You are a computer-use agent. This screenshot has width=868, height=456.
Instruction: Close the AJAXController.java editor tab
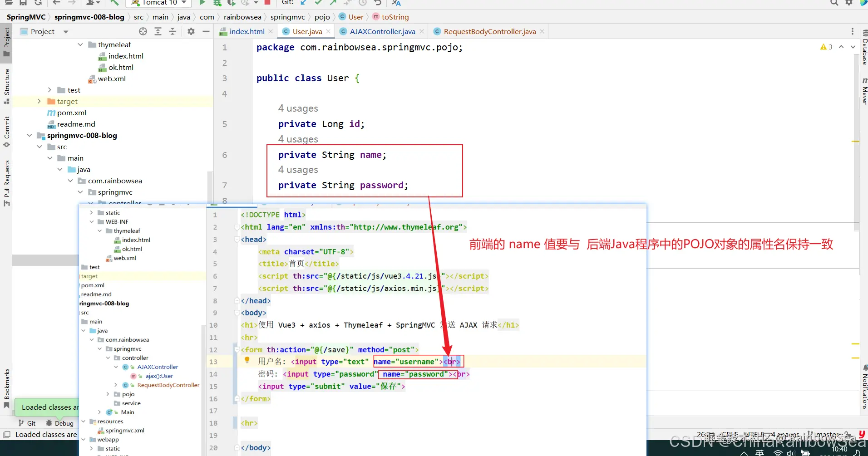(421, 31)
